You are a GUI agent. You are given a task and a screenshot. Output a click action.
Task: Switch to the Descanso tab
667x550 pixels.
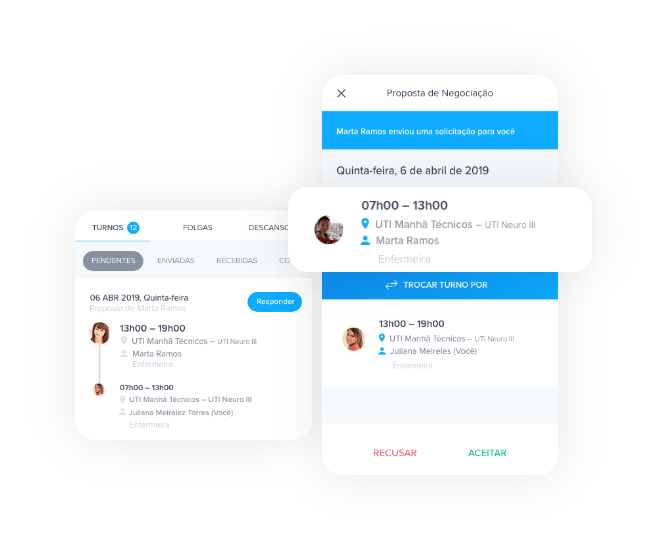[268, 228]
